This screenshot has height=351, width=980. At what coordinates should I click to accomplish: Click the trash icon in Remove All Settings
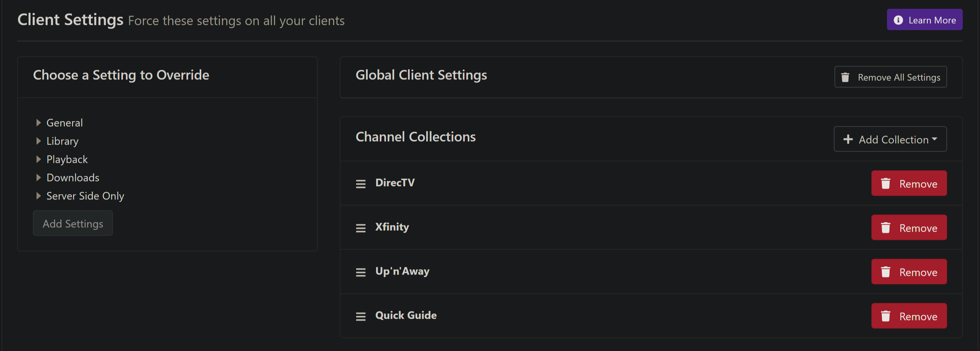coord(845,77)
